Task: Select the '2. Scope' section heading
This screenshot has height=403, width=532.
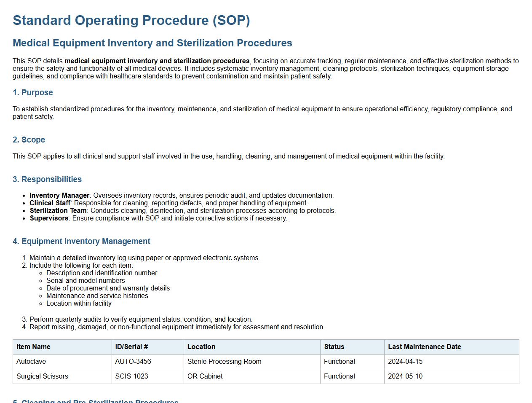Action: click(29, 140)
